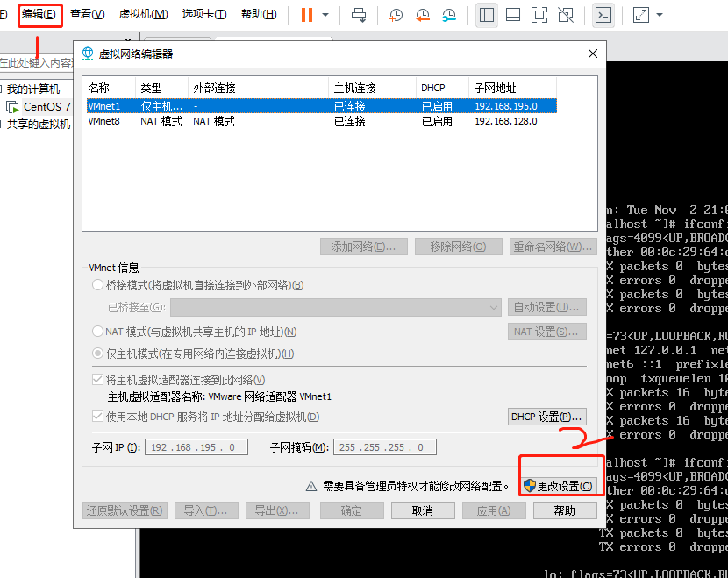Open the 虚拟机(M) menu
728x578 pixels.
pos(143,14)
